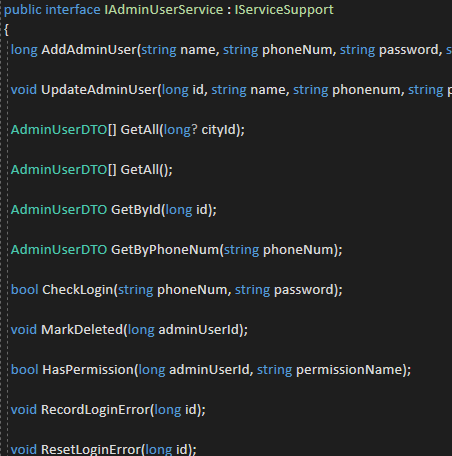
Task: Place cursor on UpdateAdminUser method
Action: click(x=99, y=90)
